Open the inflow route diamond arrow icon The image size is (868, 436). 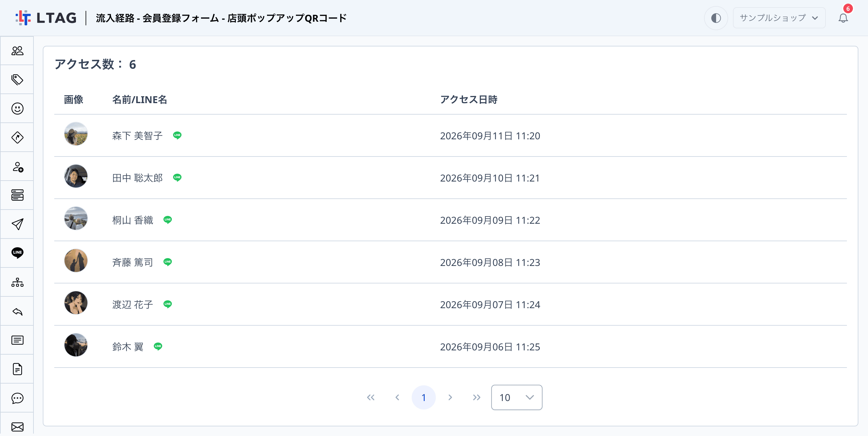pyautogui.click(x=17, y=137)
